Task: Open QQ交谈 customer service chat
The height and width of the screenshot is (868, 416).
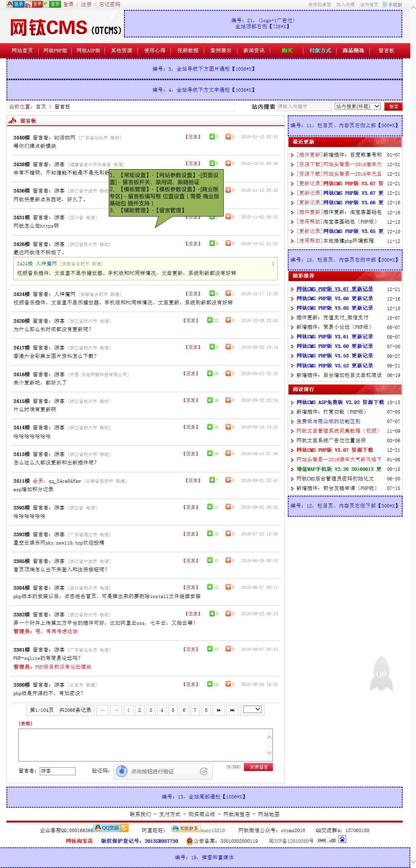Action: coord(111,828)
